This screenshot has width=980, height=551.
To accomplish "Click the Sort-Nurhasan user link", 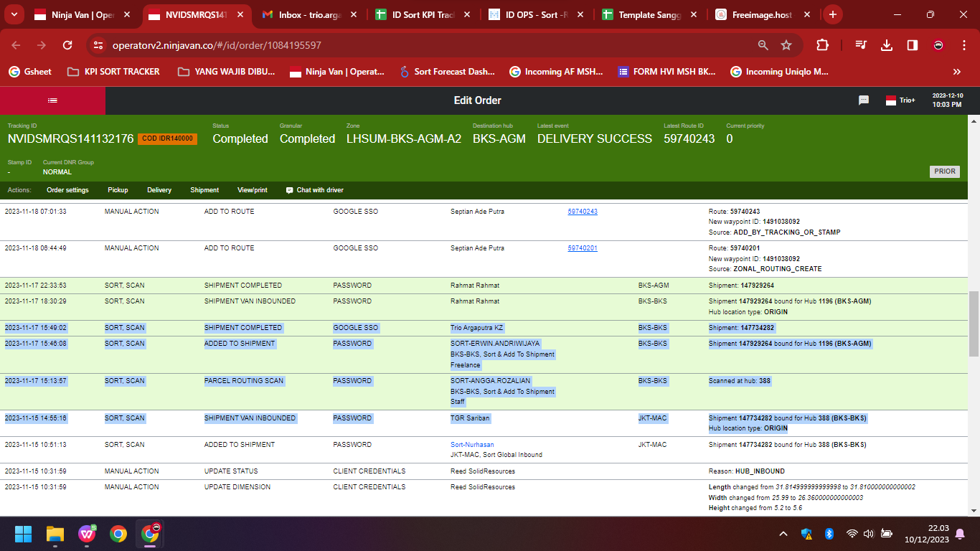I will [472, 445].
